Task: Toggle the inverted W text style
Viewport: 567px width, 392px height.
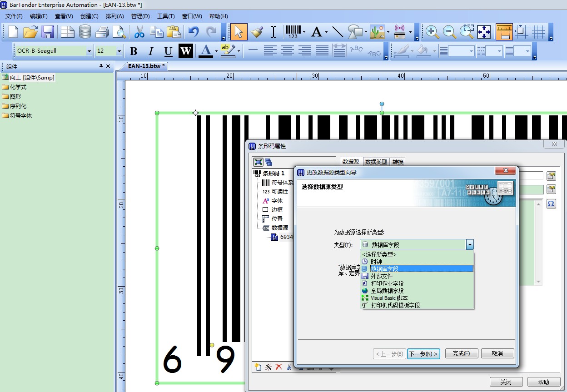Action: pyautogui.click(x=185, y=51)
